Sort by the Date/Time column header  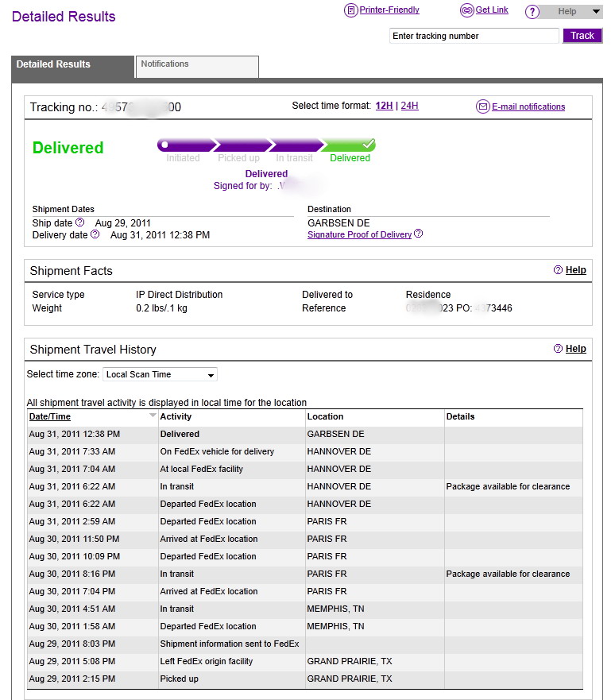click(x=50, y=416)
